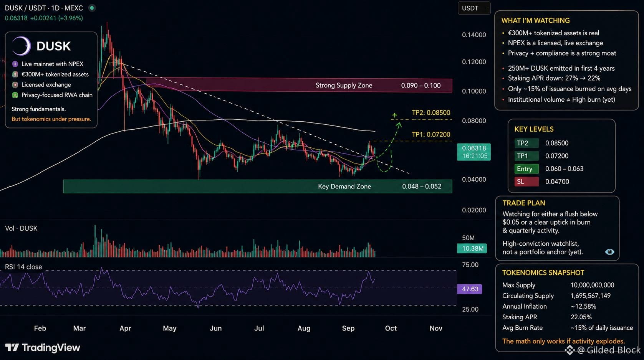Select the RSI 14 close indicator label
Image resolution: width=644 pixels, height=360 pixels.
point(23,267)
